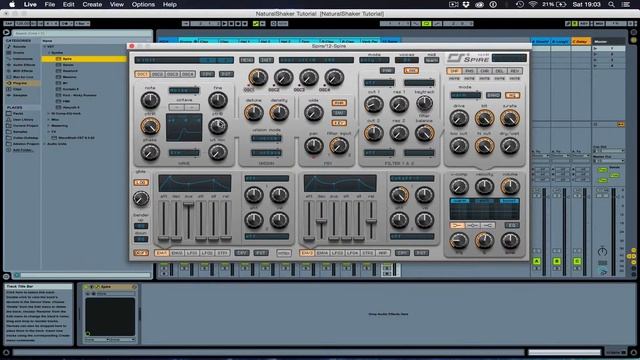Toggle the ANA button in the mix section
The width and height of the screenshot is (640, 360).
pos(339,103)
